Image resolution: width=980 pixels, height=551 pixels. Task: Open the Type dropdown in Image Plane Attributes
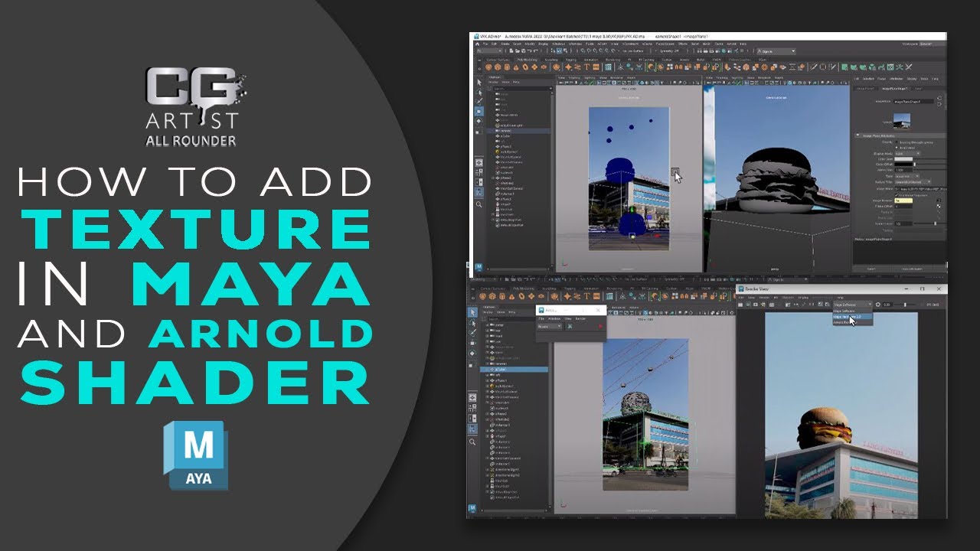tap(907, 176)
